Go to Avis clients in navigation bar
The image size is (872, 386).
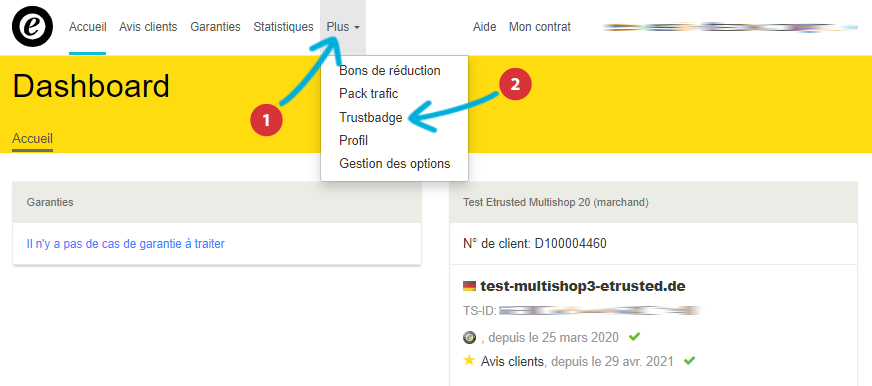[x=148, y=27]
